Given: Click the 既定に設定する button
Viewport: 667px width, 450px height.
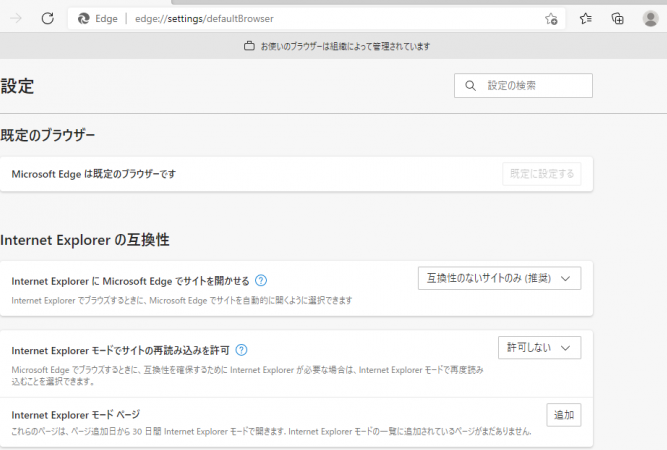Looking at the screenshot, I should [542, 174].
